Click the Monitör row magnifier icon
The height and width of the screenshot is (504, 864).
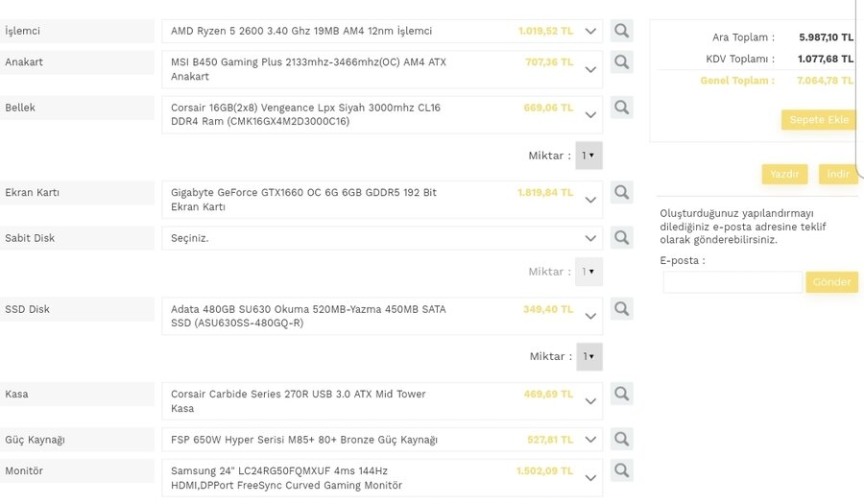[621, 470]
